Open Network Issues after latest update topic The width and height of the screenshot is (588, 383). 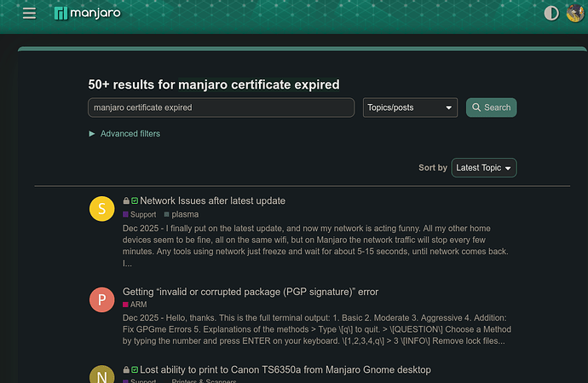pos(212,201)
